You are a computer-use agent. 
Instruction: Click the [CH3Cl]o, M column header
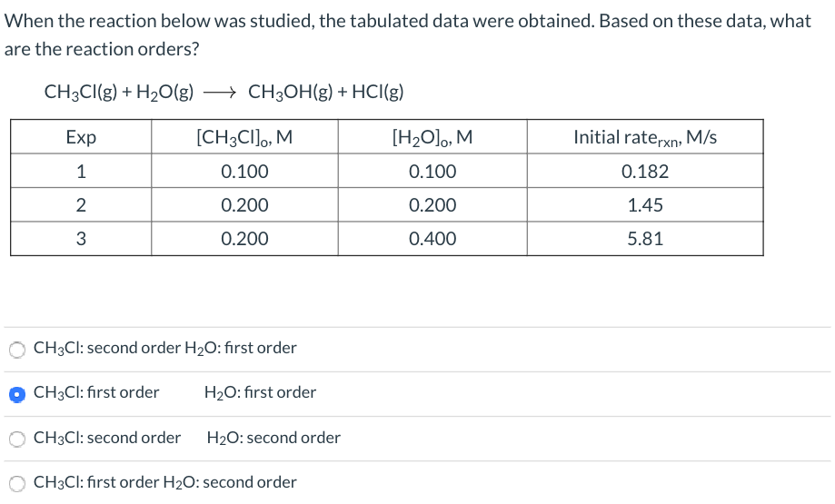click(x=244, y=137)
